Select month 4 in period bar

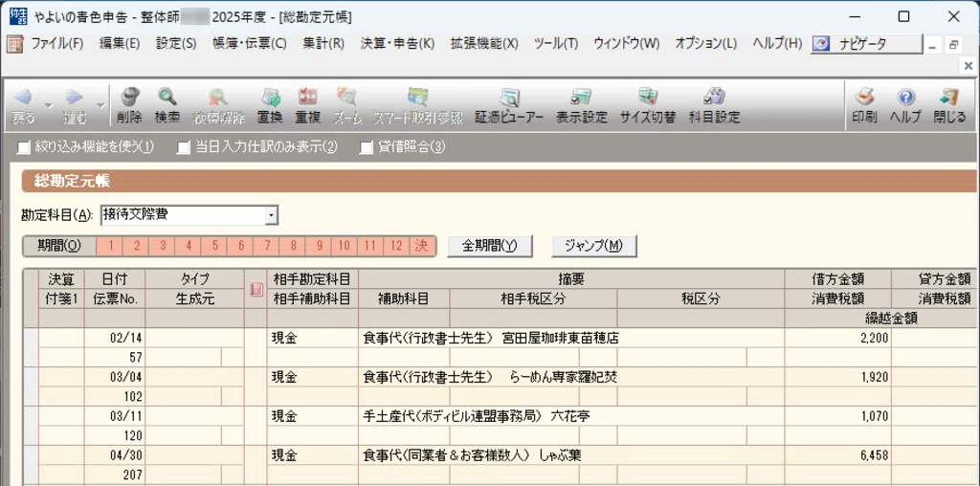coord(189,246)
